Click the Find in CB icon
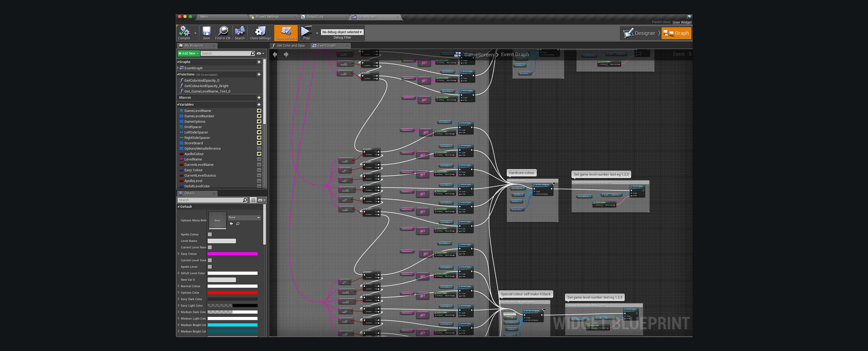Viewport: 868px width, 351px height. pos(222,32)
